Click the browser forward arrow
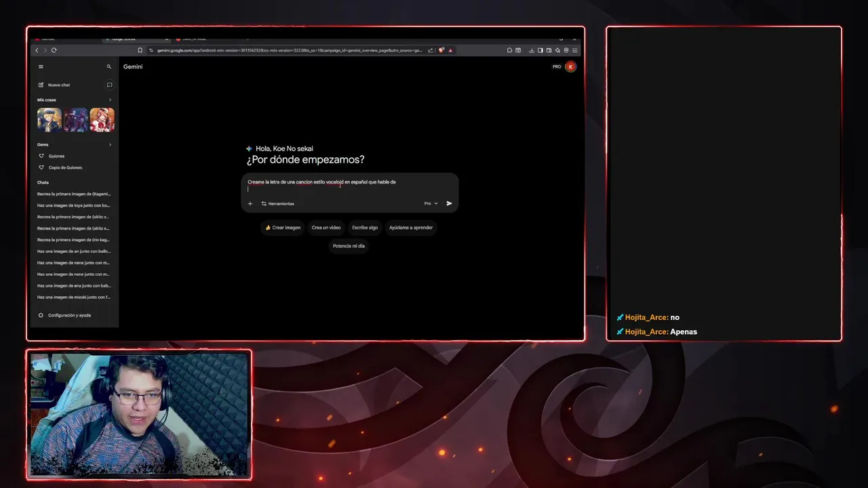Screen dimensions: 868x488 45,50
